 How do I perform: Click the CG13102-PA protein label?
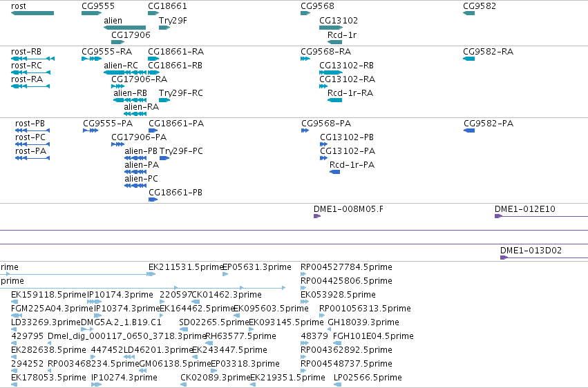click(348, 151)
